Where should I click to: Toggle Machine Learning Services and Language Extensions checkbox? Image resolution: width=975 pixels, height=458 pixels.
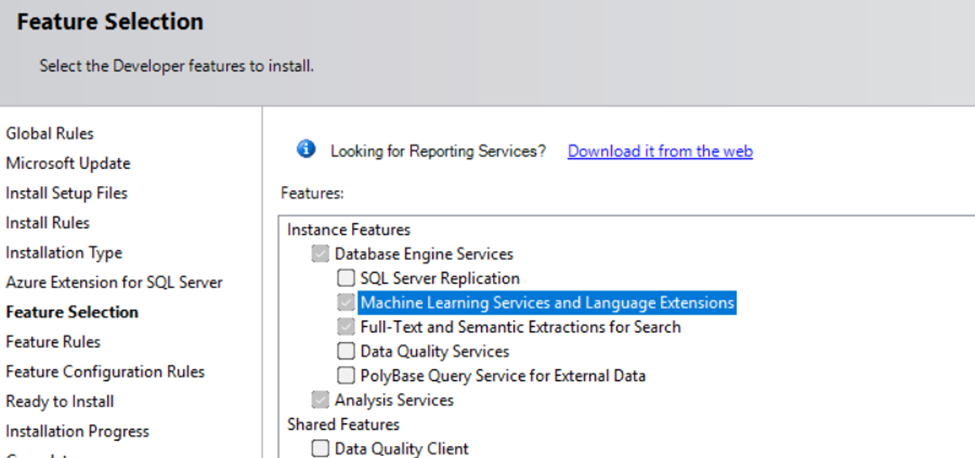pyautogui.click(x=345, y=303)
